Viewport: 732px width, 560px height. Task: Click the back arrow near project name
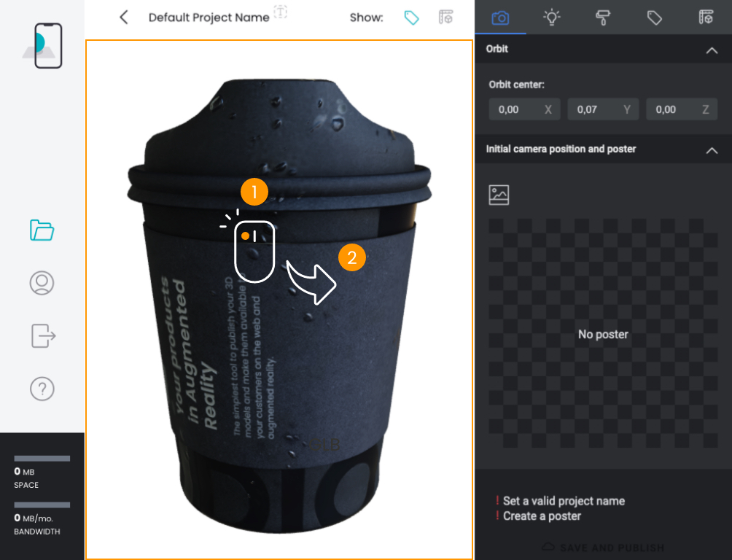(123, 17)
